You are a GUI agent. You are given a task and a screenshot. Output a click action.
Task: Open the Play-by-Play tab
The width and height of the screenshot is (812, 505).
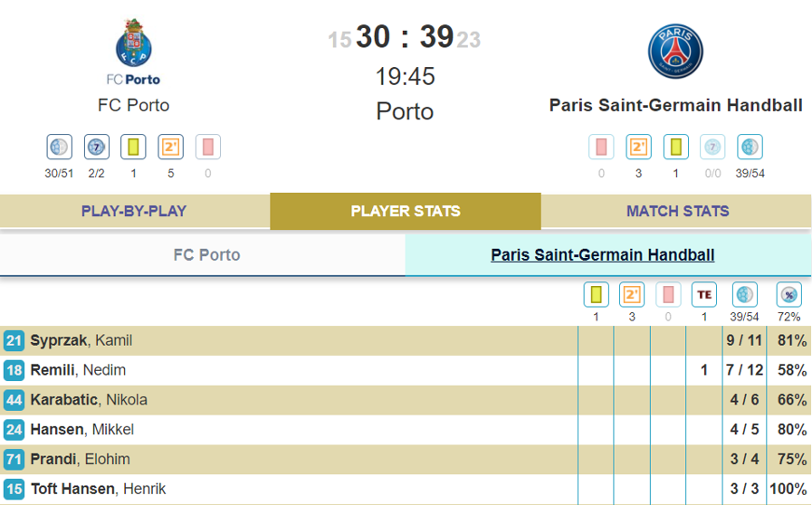[134, 211]
